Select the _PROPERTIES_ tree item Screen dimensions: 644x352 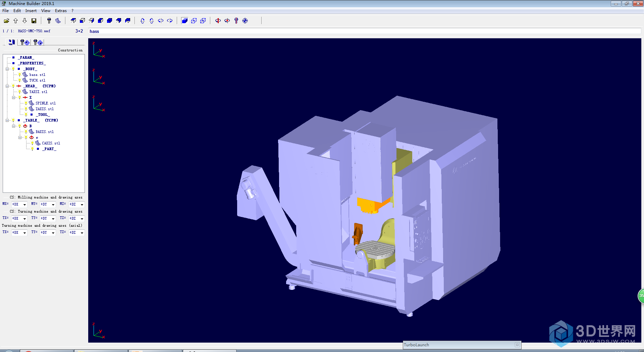point(32,63)
